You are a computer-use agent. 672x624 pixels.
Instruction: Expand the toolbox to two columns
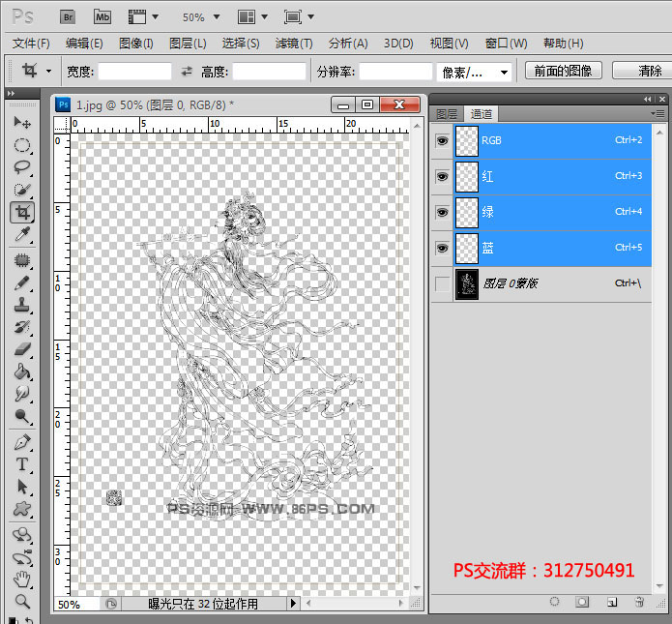click(x=12, y=93)
